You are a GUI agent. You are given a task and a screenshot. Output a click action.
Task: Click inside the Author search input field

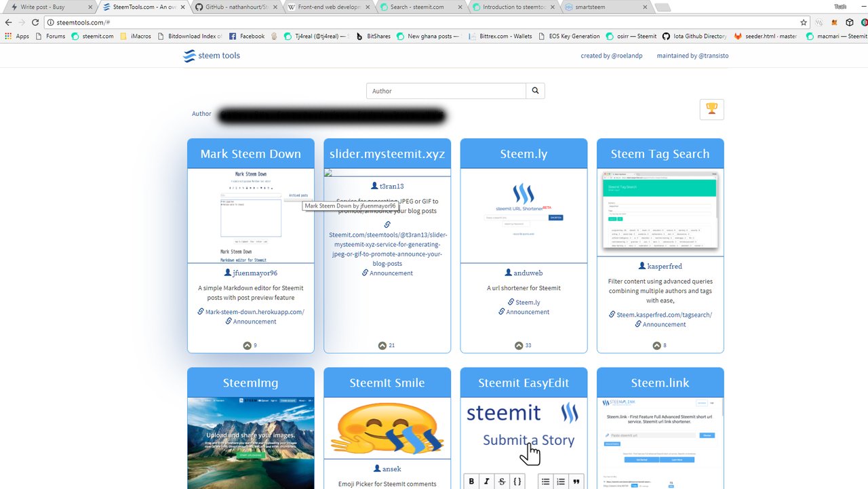(x=446, y=90)
